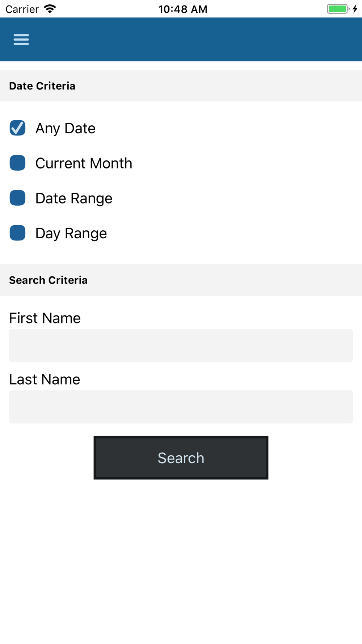Open the hamburger menu
Viewport: 362px width, 644px height.
[x=21, y=39]
